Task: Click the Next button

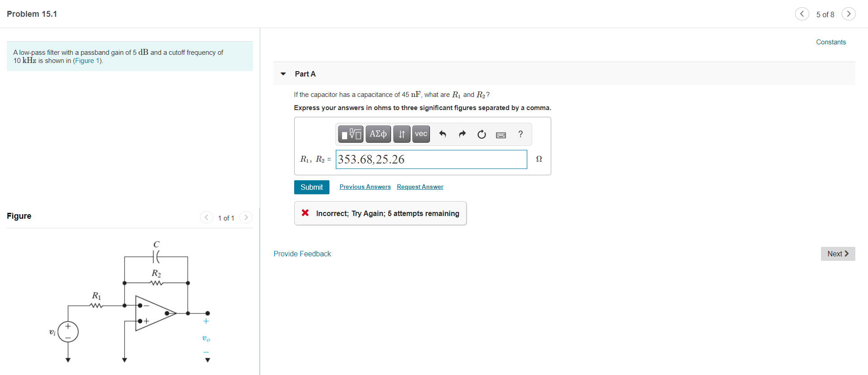Action: [838, 254]
